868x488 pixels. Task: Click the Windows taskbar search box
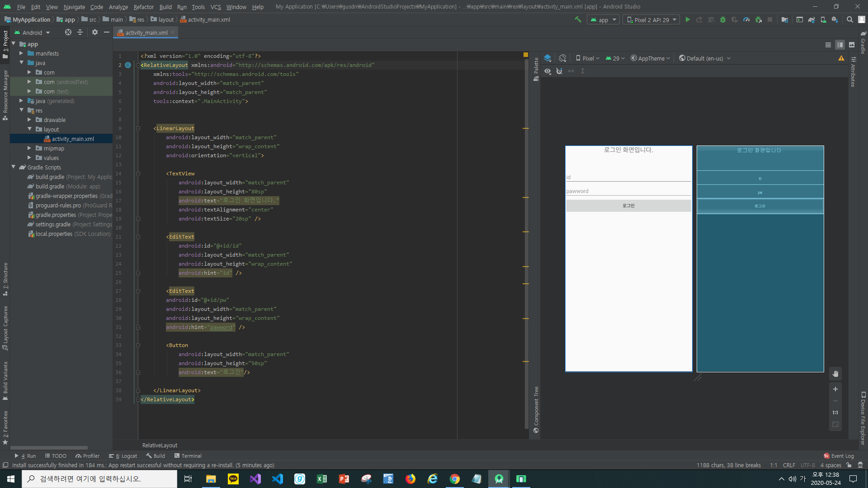[x=99, y=479]
